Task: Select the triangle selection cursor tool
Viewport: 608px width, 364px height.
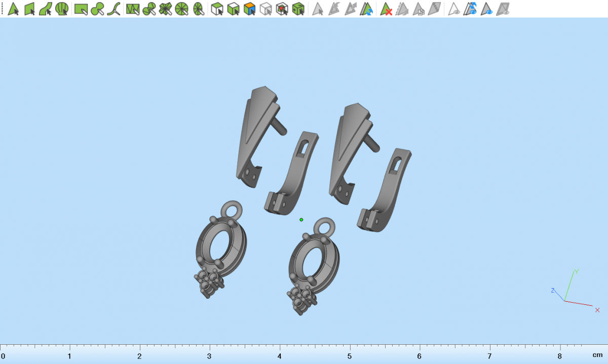Action: tap(14, 9)
